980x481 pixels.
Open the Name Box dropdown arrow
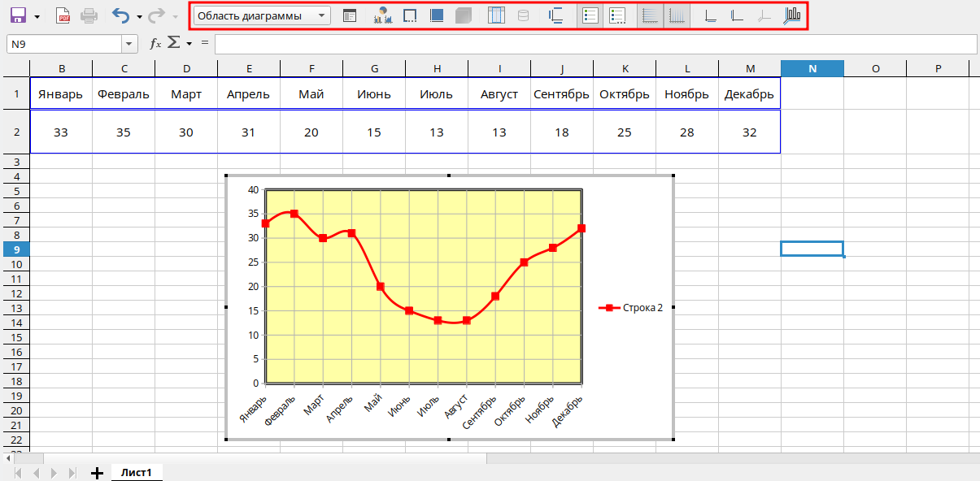[x=129, y=44]
